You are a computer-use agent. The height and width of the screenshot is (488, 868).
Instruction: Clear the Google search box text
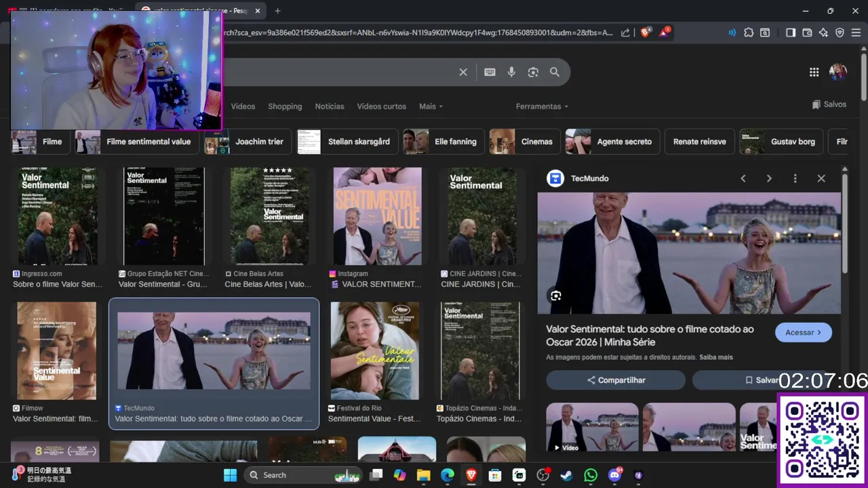pyautogui.click(x=463, y=72)
